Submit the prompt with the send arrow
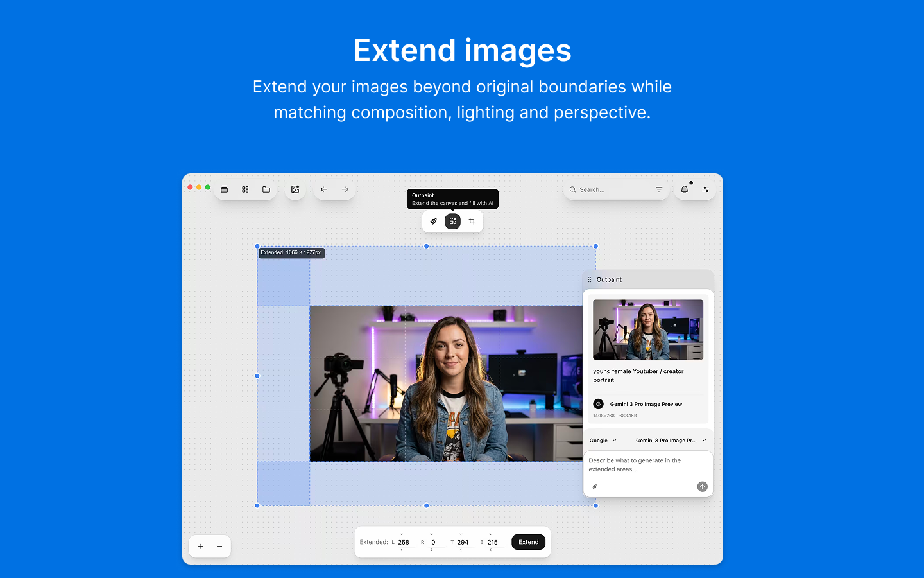 coord(702,487)
